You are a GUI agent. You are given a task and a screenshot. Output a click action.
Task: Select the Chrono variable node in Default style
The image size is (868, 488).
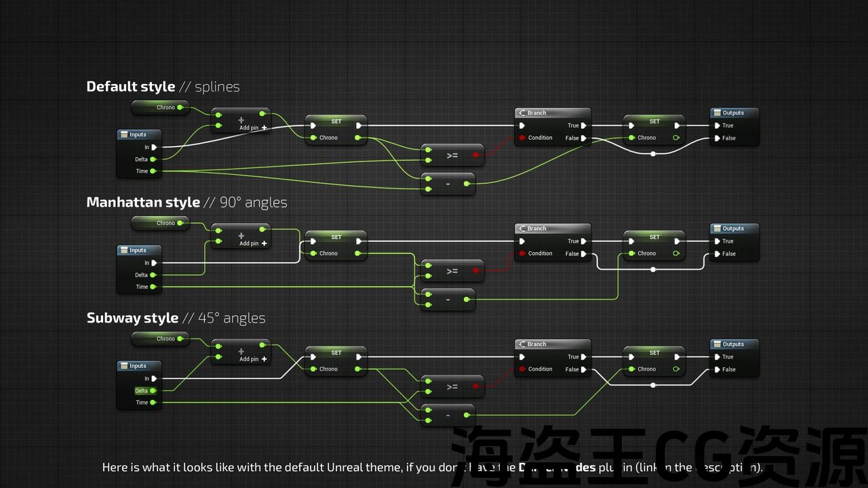[160, 107]
